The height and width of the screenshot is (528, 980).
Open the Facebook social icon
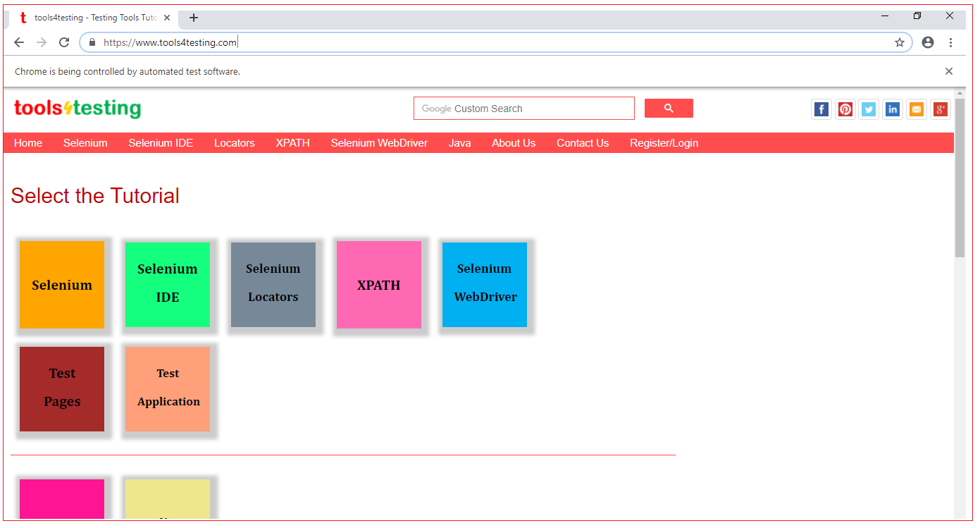[821, 109]
